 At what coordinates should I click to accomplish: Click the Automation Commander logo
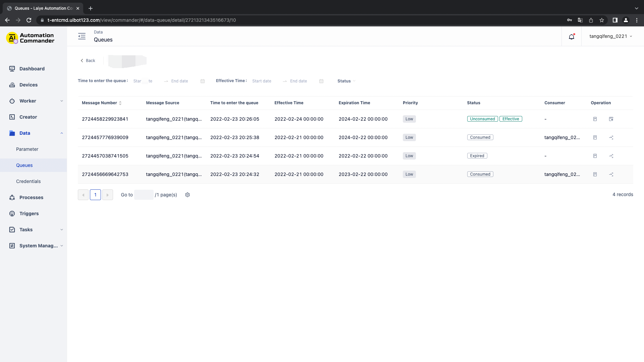[x=30, y=38]
